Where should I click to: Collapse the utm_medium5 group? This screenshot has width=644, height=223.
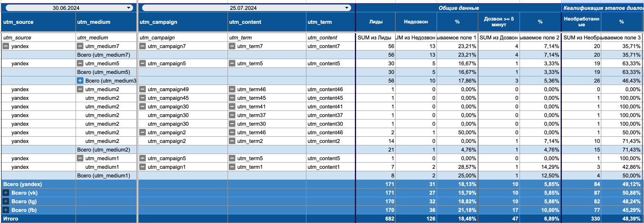click(x=80, y=64)
